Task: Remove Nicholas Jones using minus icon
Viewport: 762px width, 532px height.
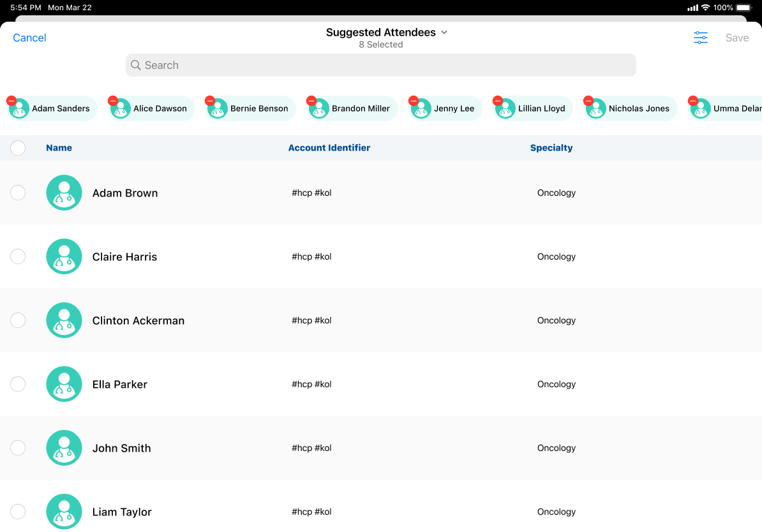Action: pos(588,101)
